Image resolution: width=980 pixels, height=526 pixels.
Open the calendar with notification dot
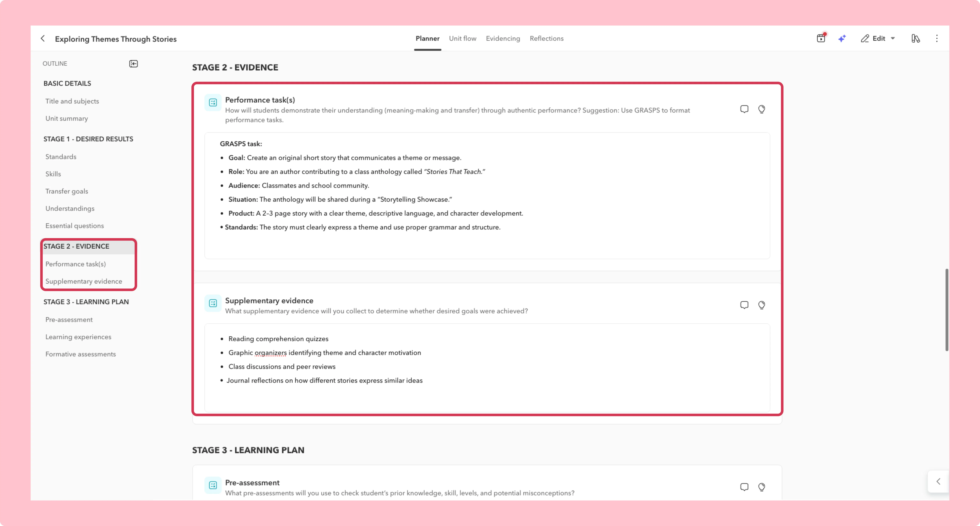click(821, 38)
